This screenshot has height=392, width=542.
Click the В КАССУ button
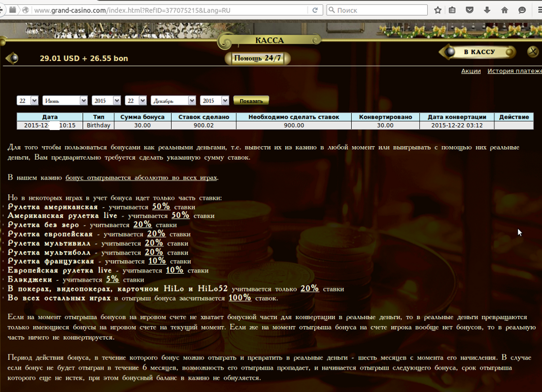point(478,52)
